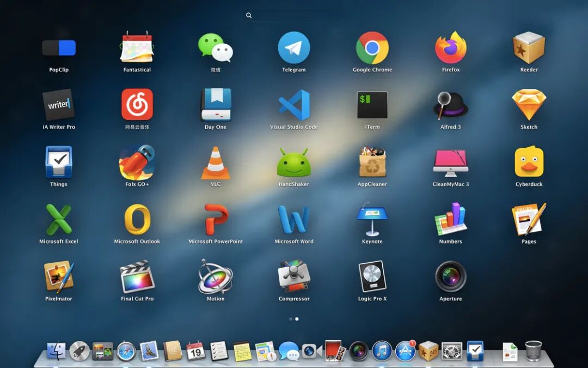Screen dimensions: 588x368
Task: Launch the Firefox browser
Action: (451, 47)
